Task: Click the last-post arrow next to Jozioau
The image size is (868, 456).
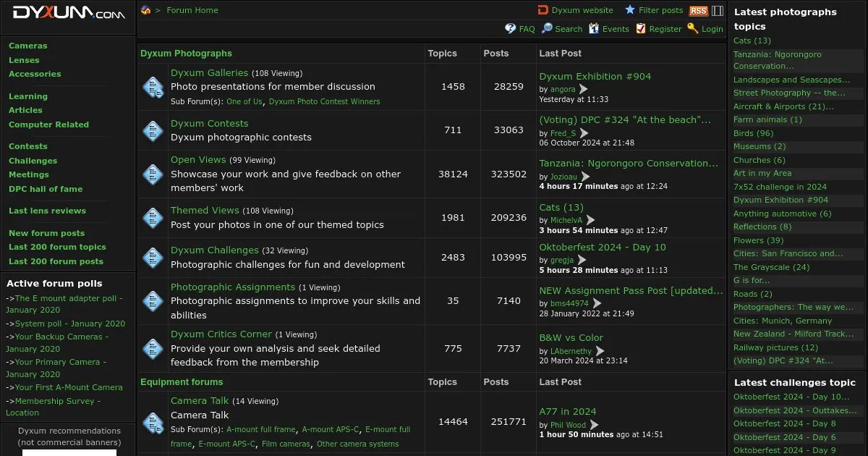Action: (x=585, y=177)
